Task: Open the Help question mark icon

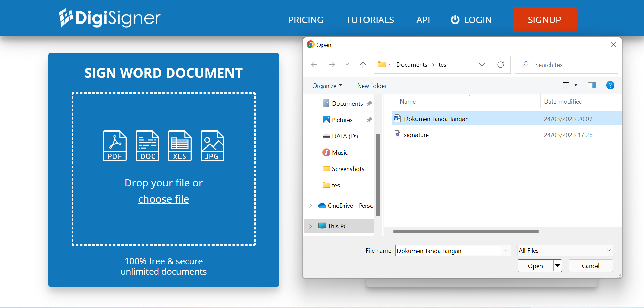Action: point(610,85)
